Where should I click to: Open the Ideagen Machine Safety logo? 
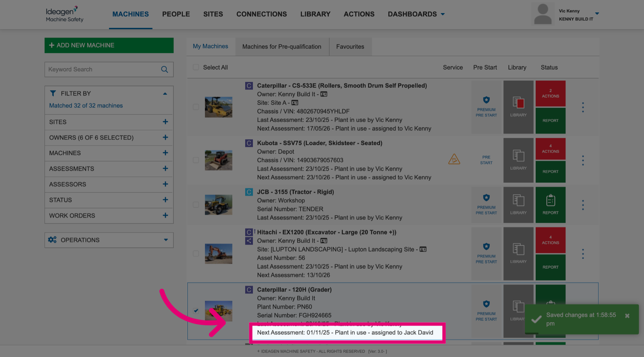point(64,14)
